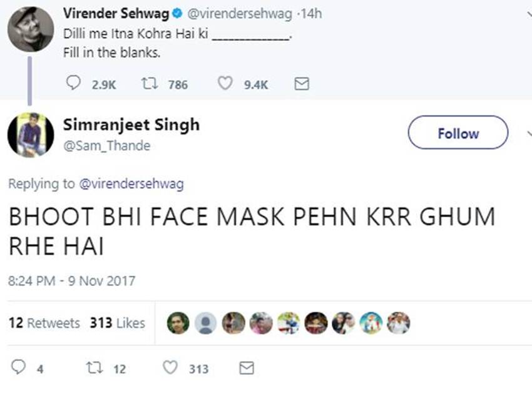
Task: Open the first liker's avatar
Action: click(x=178, y=323)
